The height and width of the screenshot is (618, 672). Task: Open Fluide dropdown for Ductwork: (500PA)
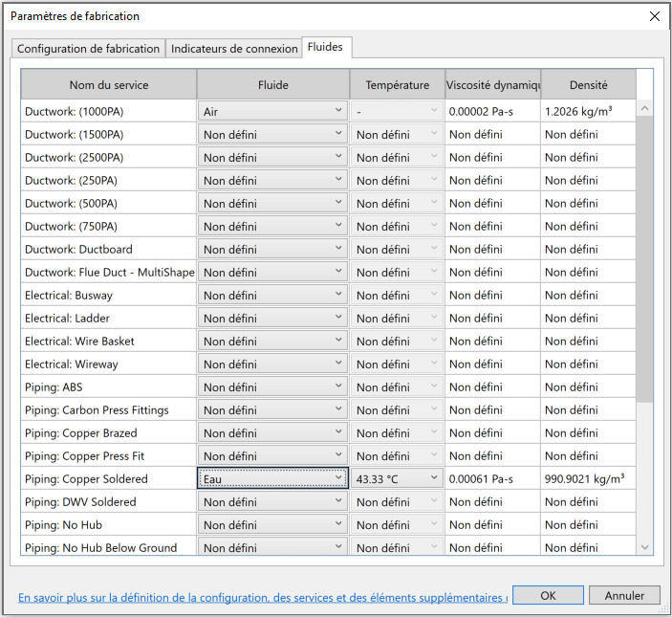point(272,203)
